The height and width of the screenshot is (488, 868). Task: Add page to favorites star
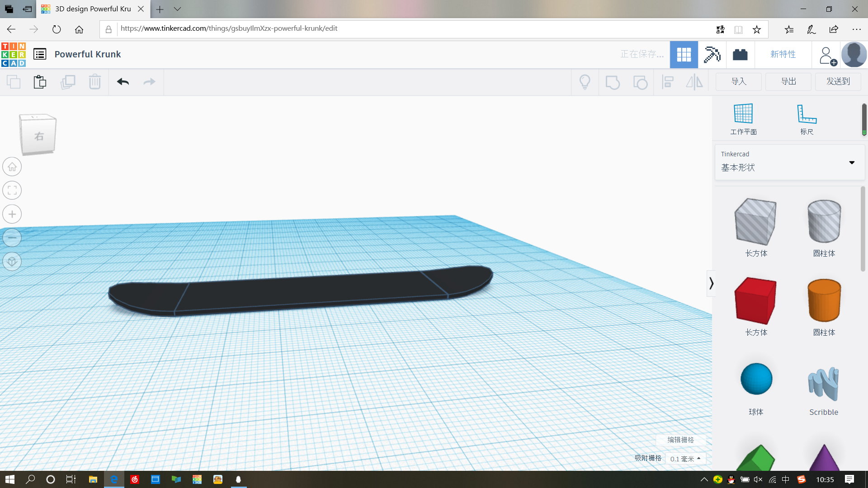tap(756, 29)
